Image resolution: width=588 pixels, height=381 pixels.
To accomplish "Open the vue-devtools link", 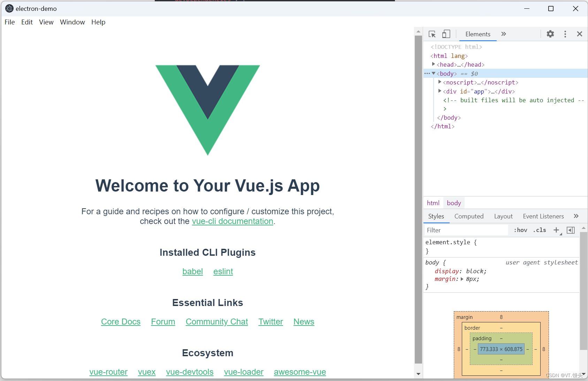I will pos(190,372).
